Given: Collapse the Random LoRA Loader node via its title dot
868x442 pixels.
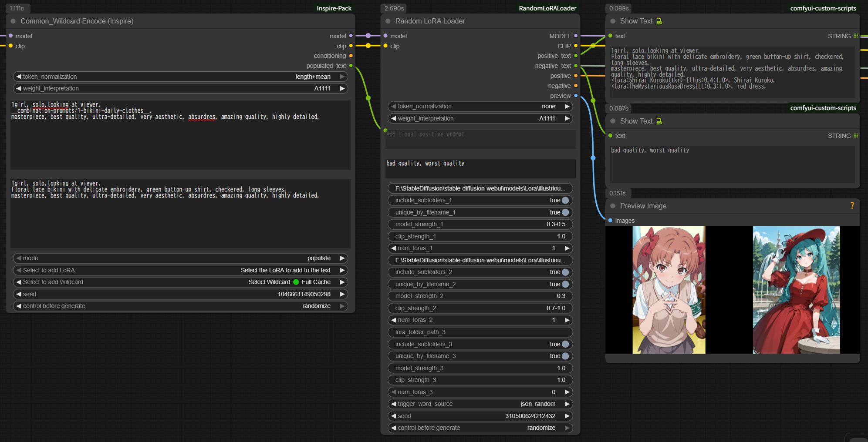Looking at the screenshot, I should (388, 21).
